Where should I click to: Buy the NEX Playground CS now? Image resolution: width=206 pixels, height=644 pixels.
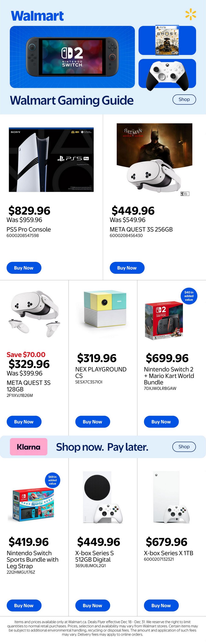coord(92,422)
